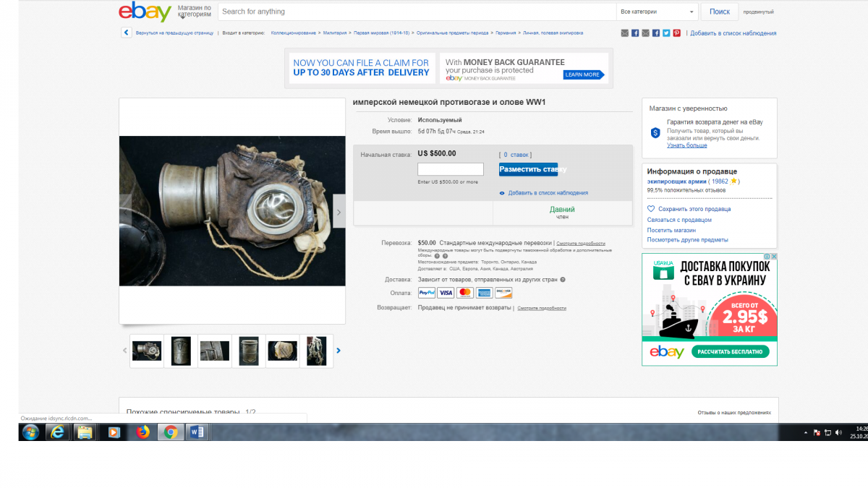Viewport: 868px width, 488px height.
Task: Click the main gas mask product photo
Action: 232,211
